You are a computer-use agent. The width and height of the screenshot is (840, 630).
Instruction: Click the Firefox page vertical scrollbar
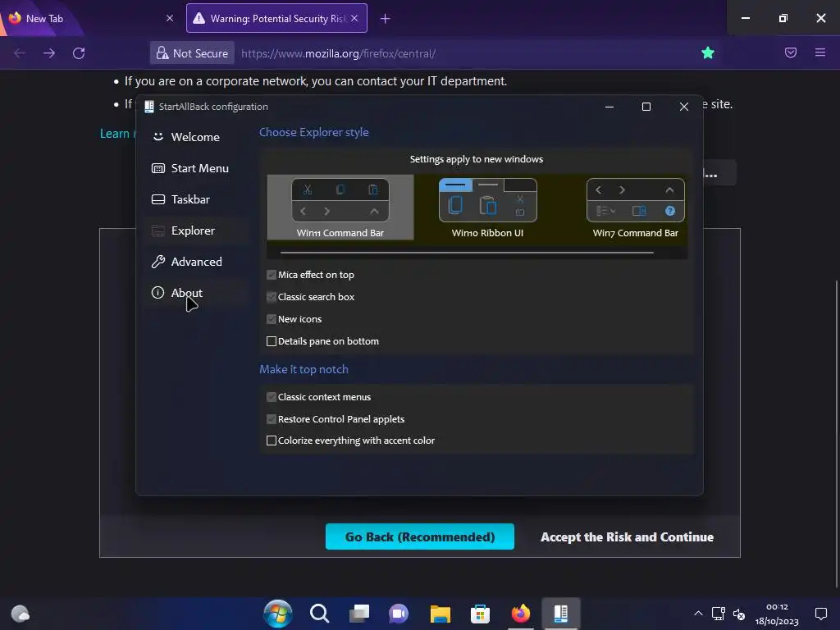pos(836,433)
